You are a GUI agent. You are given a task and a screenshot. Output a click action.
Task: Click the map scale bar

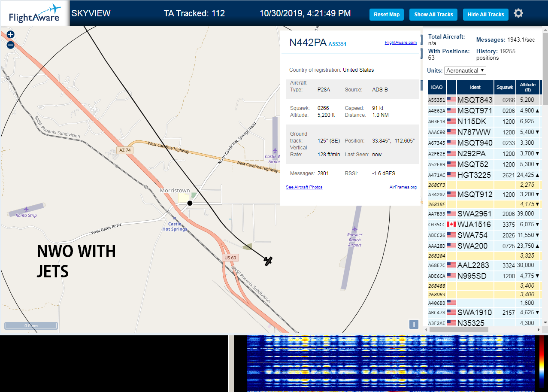[x=31, y=326]
